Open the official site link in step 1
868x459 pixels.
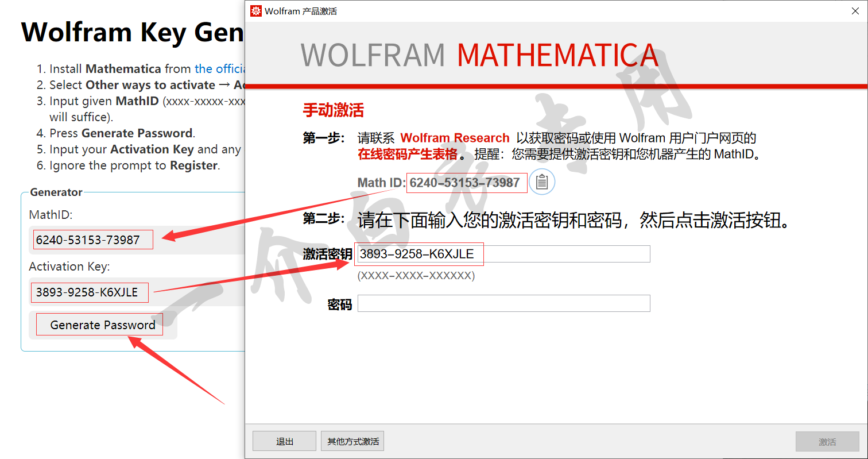coord(220,69)
